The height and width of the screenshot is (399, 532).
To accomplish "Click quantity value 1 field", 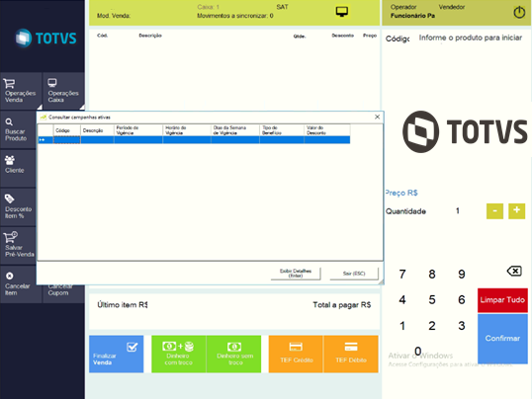I will [x=458, y=210].
